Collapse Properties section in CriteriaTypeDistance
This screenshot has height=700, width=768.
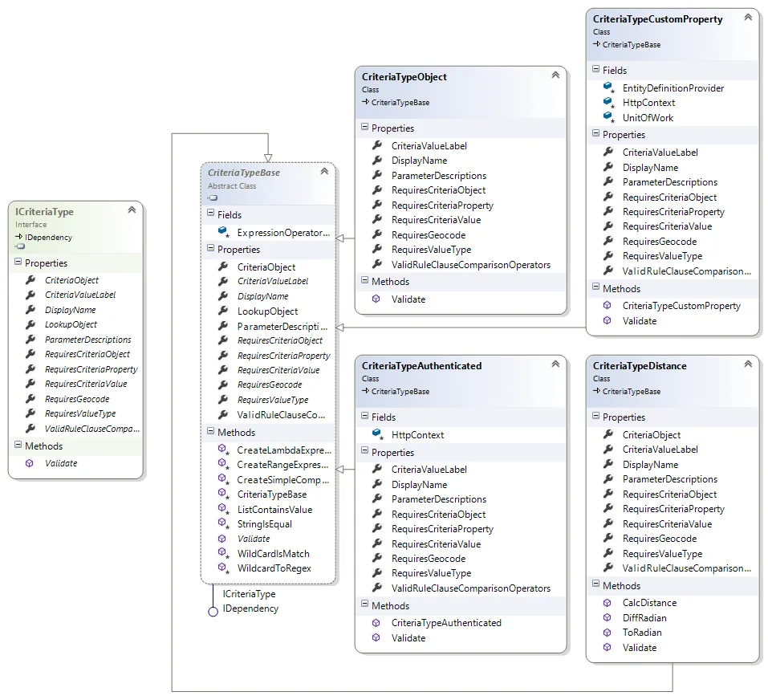coord(595,416)
